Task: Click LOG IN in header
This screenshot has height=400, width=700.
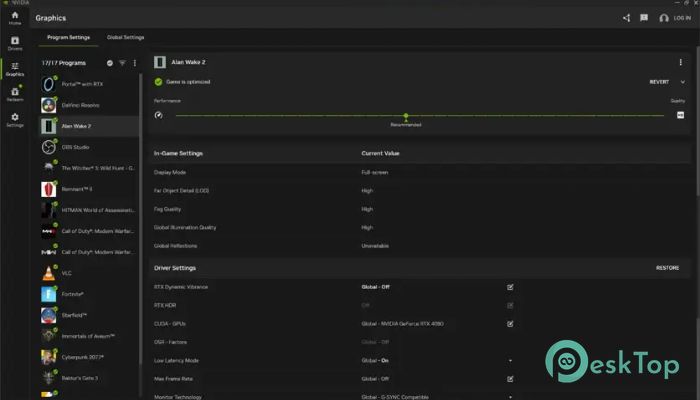Action: [x=682, y=18]
